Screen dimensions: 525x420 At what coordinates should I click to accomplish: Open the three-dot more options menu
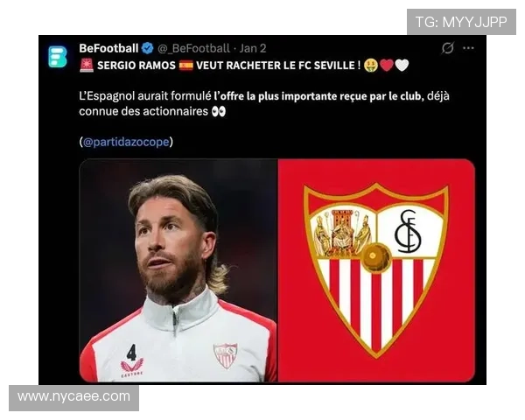point(468,48)
